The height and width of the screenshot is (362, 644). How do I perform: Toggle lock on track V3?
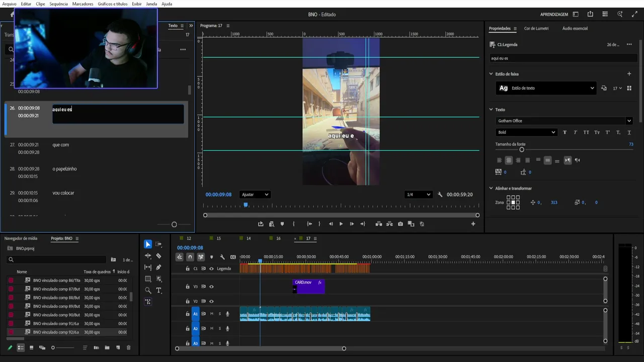coord(188,287)
